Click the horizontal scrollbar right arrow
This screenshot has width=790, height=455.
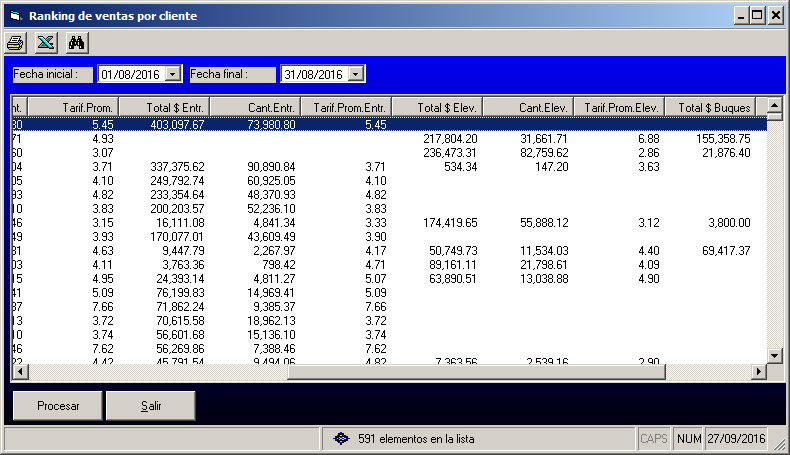(758, 372)
